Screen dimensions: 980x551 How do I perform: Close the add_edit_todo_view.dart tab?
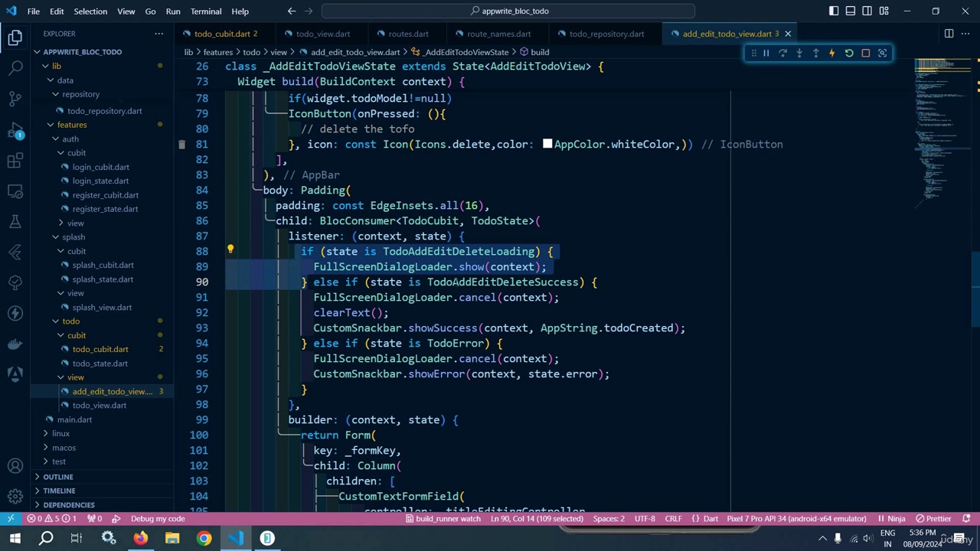click(787, 34)
